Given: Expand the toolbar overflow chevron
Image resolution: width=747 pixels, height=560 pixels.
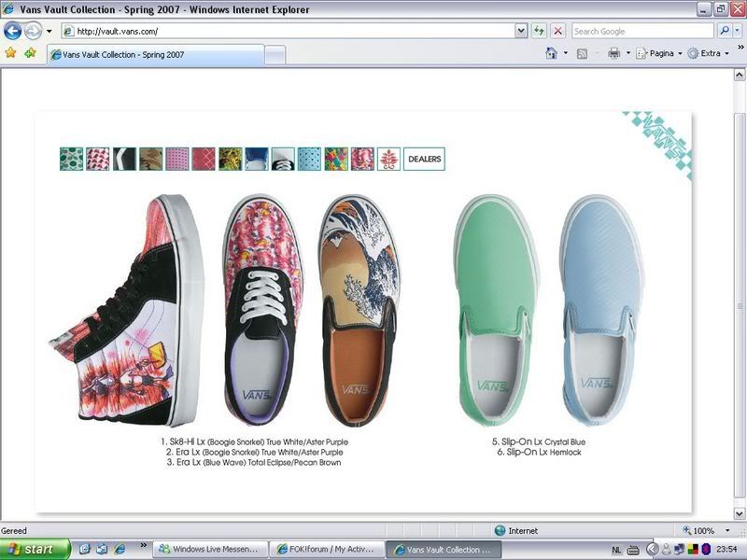Looking at the screenshot, I should point(740,48).
